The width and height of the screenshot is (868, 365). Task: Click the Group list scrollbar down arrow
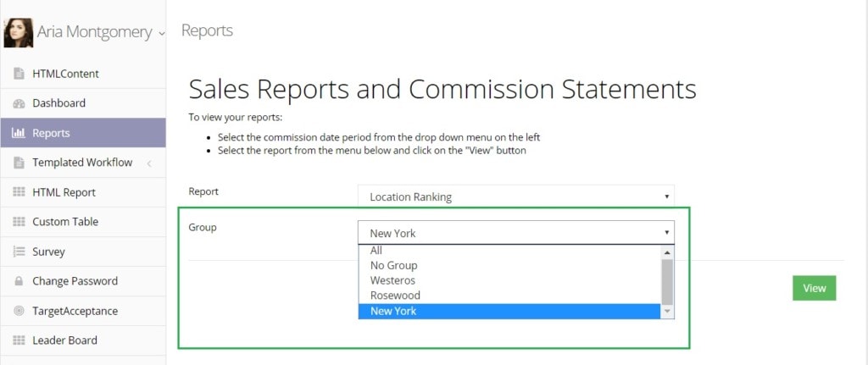(x=668, y=312)
